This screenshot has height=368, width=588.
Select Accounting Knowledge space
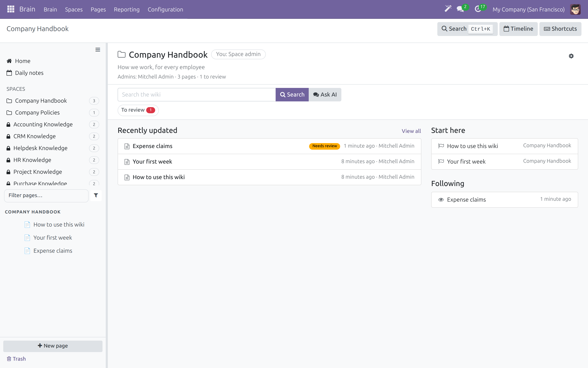53,125
